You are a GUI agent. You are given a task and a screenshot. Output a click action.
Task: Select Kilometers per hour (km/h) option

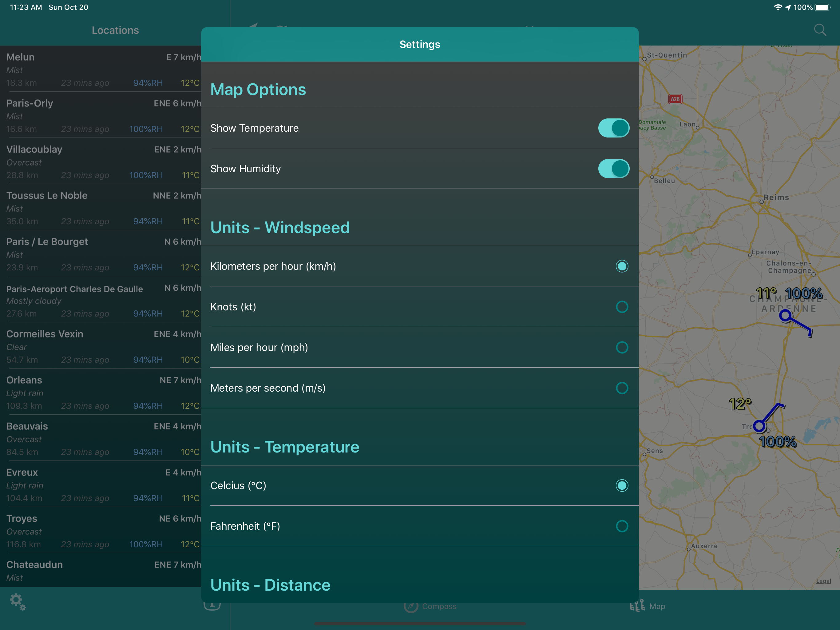(x=622, y=266)
